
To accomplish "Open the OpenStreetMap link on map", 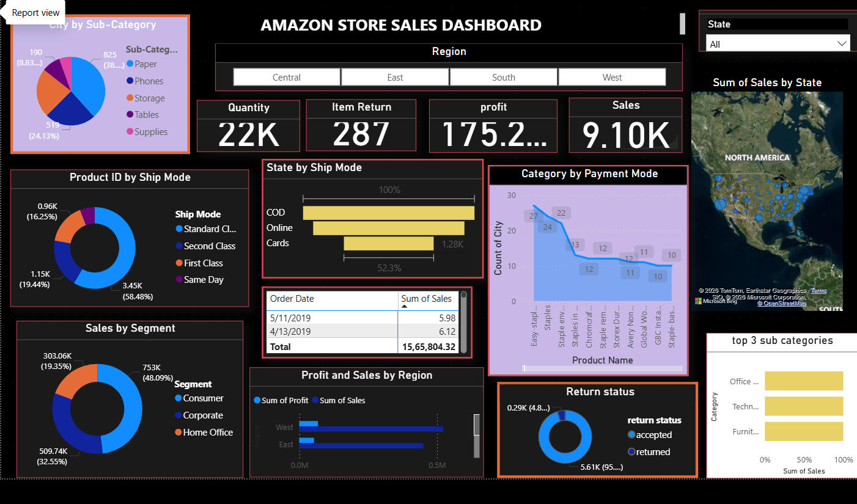I will coord(782,304).
